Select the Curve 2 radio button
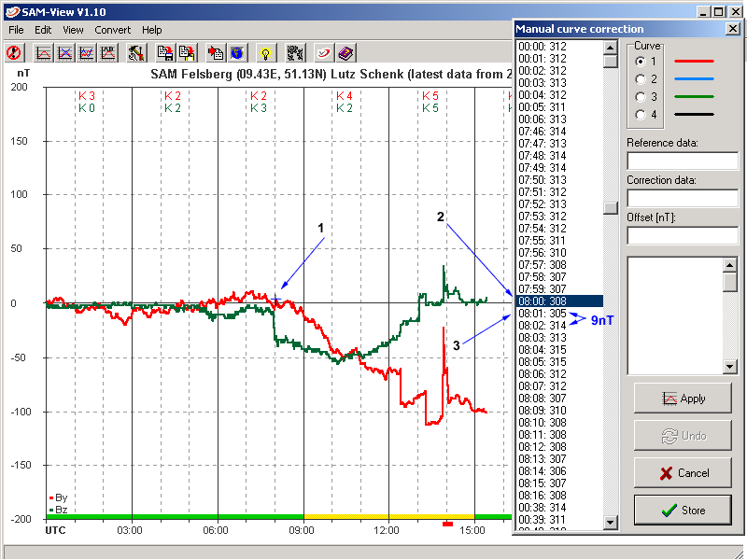747x560 pixels. [x=641, y=79]
